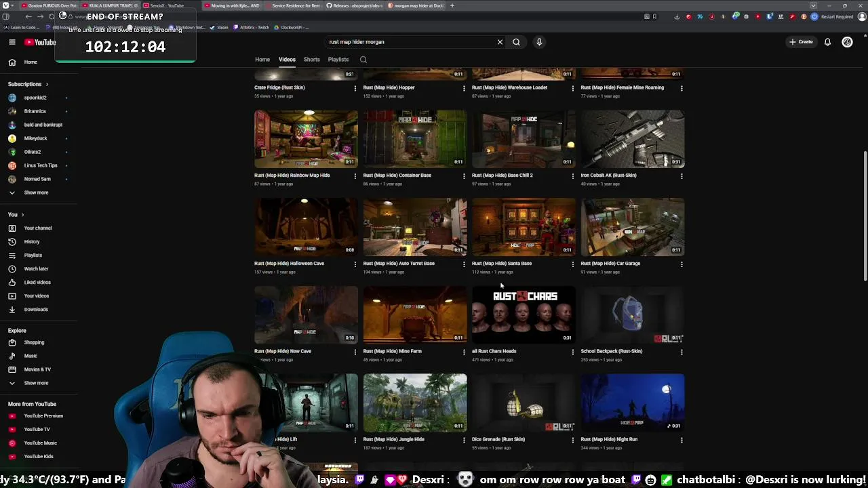Open Your channel
The image size is (868, 488).
(x=39, y=228)
